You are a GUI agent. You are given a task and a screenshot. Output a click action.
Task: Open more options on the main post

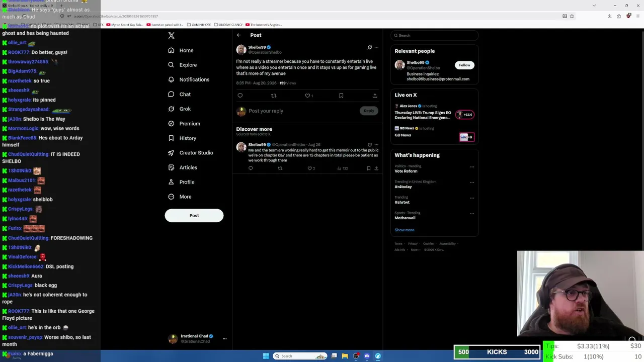point(376,47)
